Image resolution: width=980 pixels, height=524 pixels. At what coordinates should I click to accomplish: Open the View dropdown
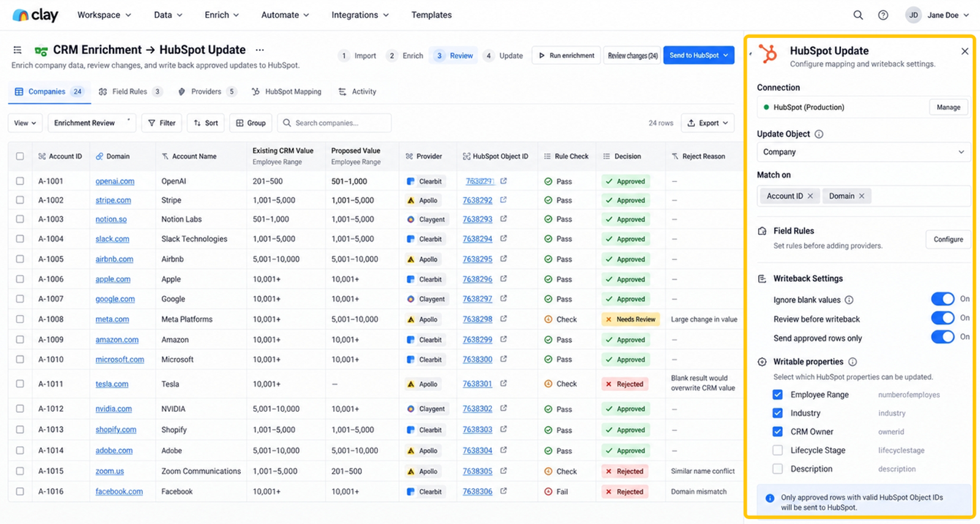click(x=25, y=123)
